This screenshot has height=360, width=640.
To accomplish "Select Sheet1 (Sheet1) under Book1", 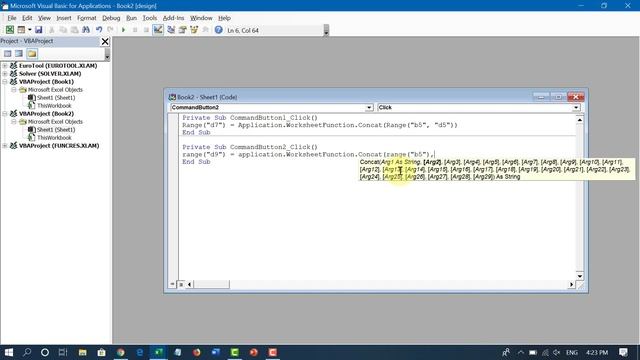I will [x=56, y=98].
